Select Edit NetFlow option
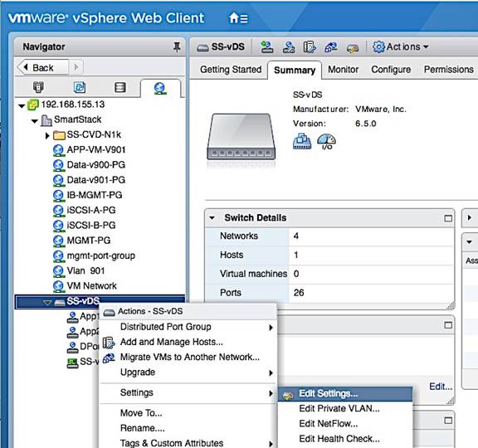Viewport: 478px width, 448px height. click(345, 424)
